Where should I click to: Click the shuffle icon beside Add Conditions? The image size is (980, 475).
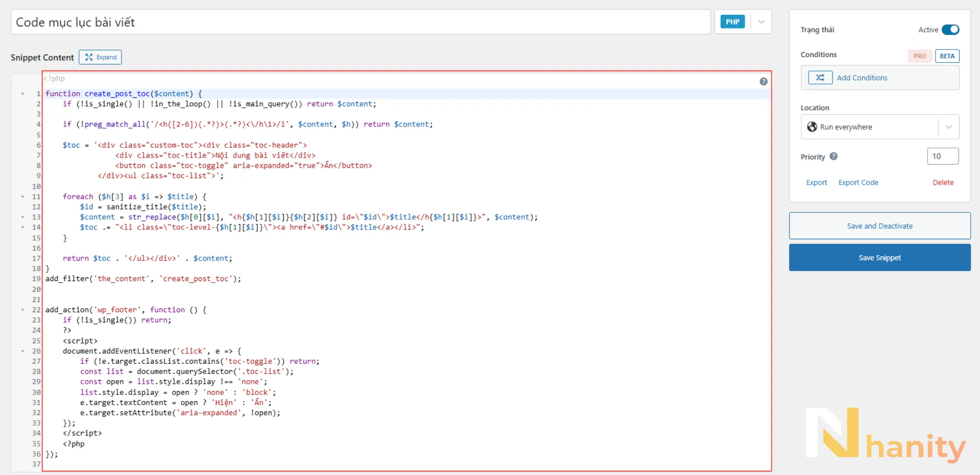[x=820, y=78]
